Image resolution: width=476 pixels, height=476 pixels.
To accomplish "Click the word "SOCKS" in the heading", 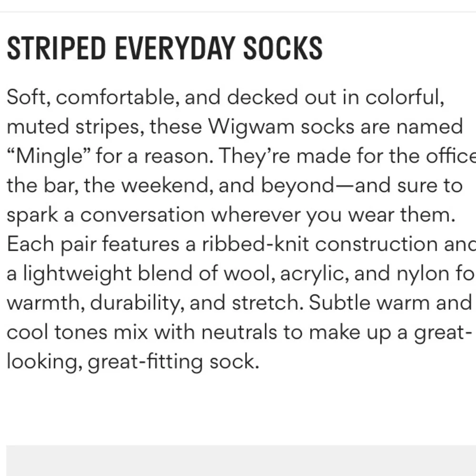I will coord(283,48).
